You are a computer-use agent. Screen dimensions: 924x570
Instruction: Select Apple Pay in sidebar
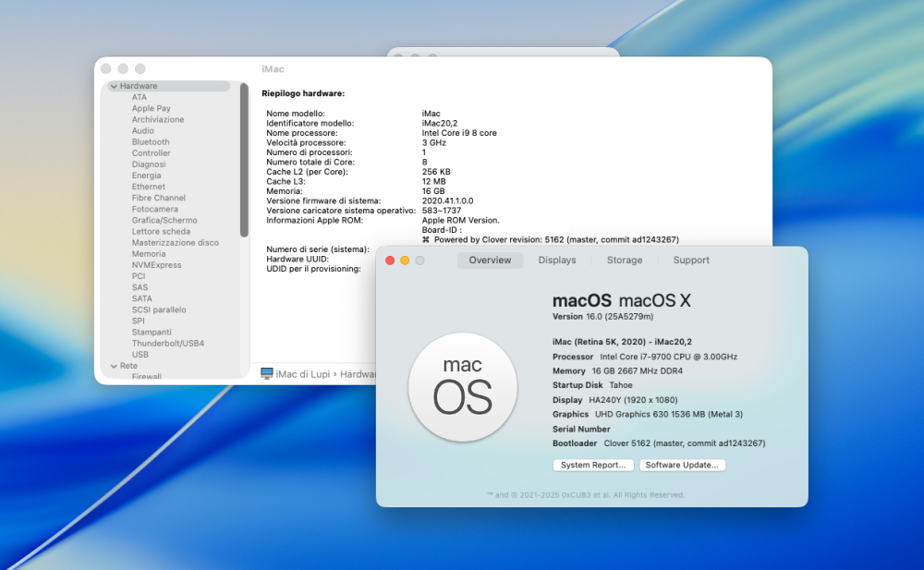(151, 108)
